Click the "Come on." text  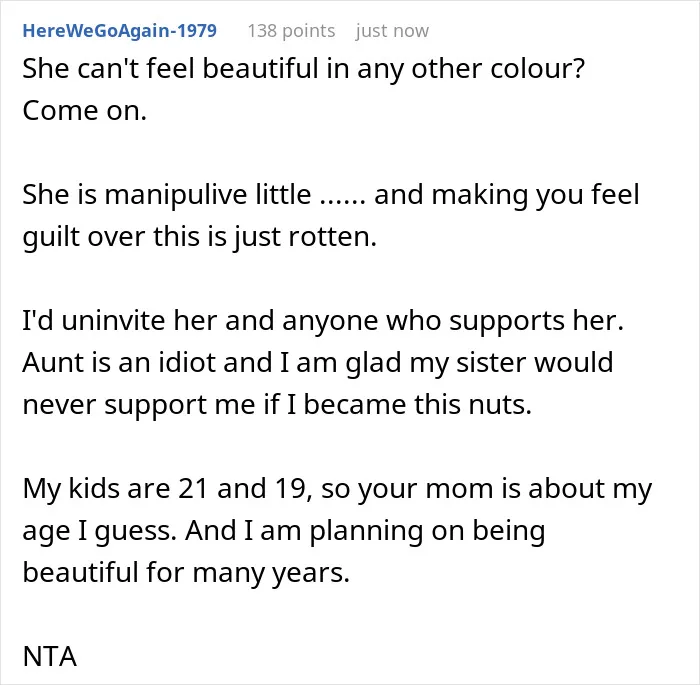84,110
